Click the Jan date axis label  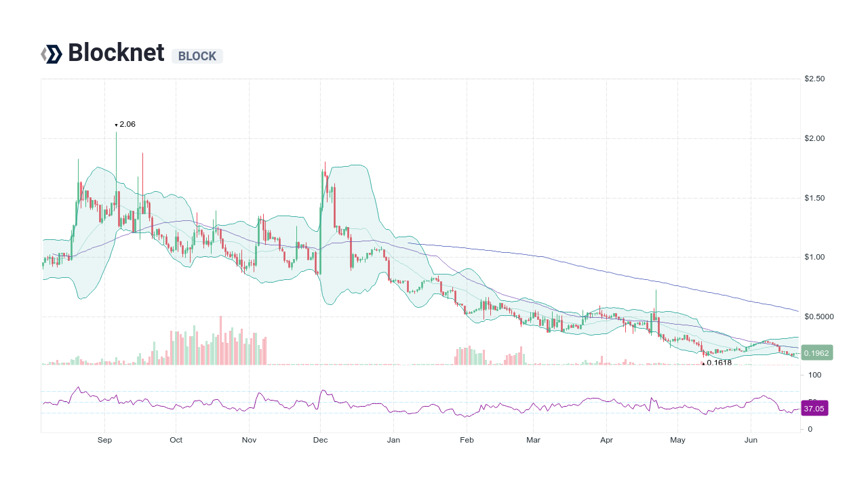(x=393, y=440)
